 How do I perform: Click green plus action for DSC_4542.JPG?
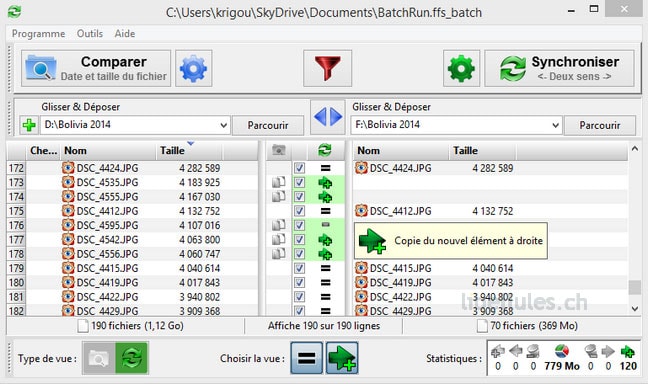[325, 240]
